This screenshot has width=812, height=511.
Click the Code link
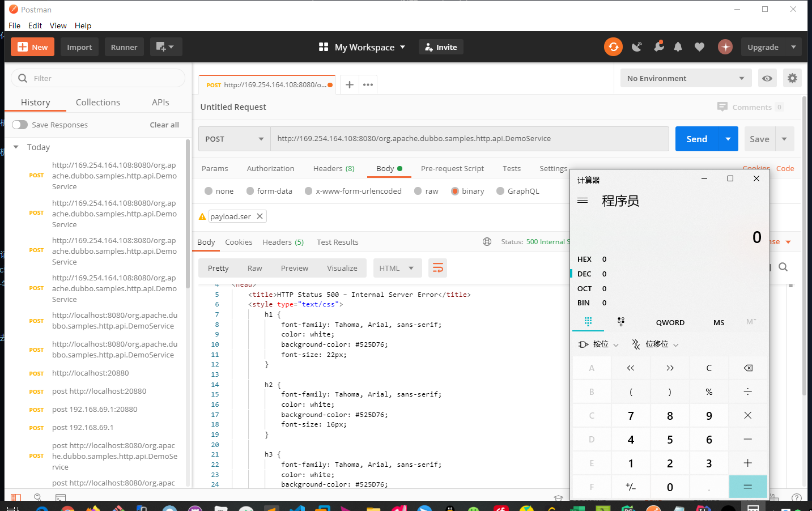point(785,168)
